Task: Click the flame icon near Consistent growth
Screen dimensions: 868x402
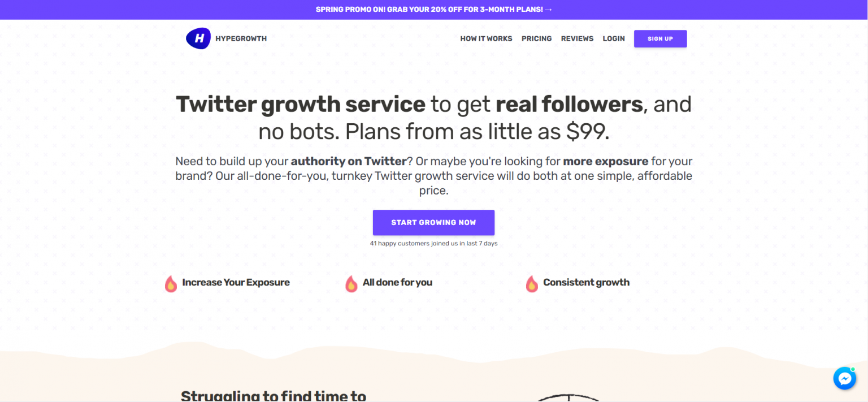Action: (x=532, y=283)
